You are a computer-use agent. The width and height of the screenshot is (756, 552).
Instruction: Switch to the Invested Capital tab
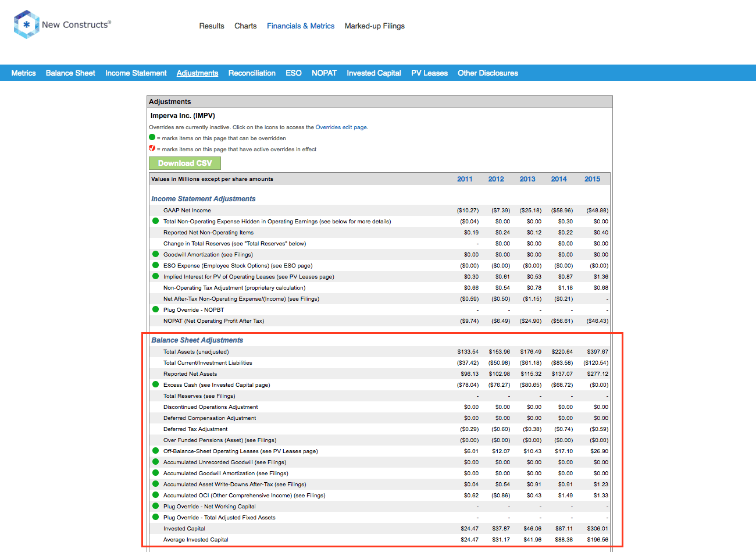click(374, 73)
